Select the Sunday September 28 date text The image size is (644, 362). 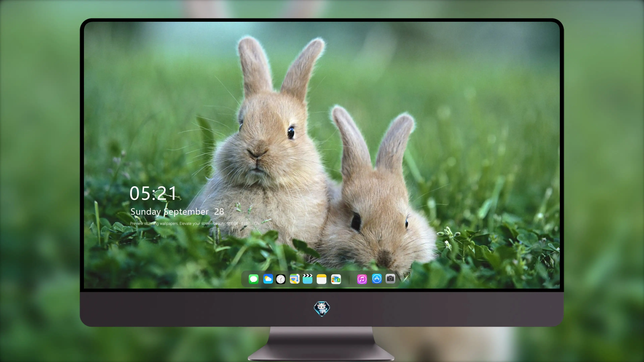177,212
